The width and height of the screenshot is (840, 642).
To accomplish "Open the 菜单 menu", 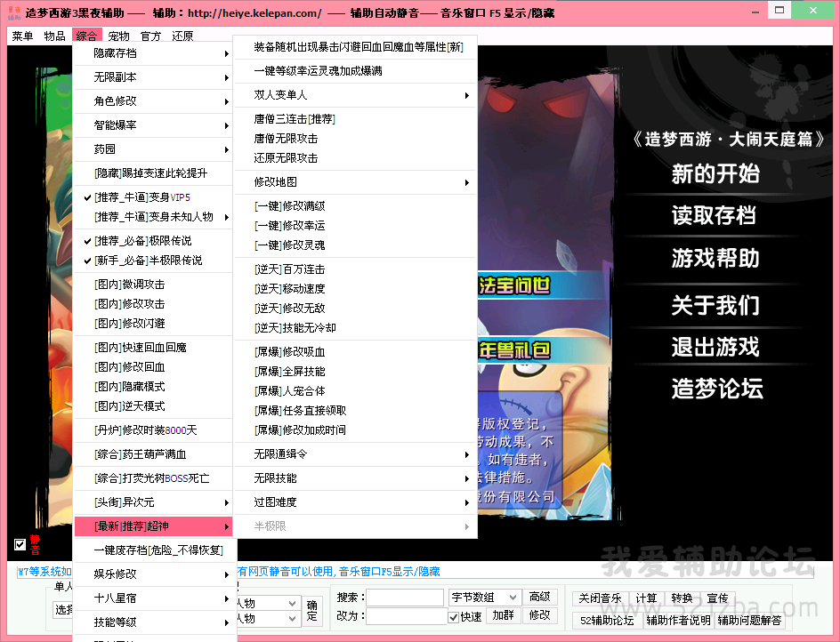I will click(x=22, y=36).
